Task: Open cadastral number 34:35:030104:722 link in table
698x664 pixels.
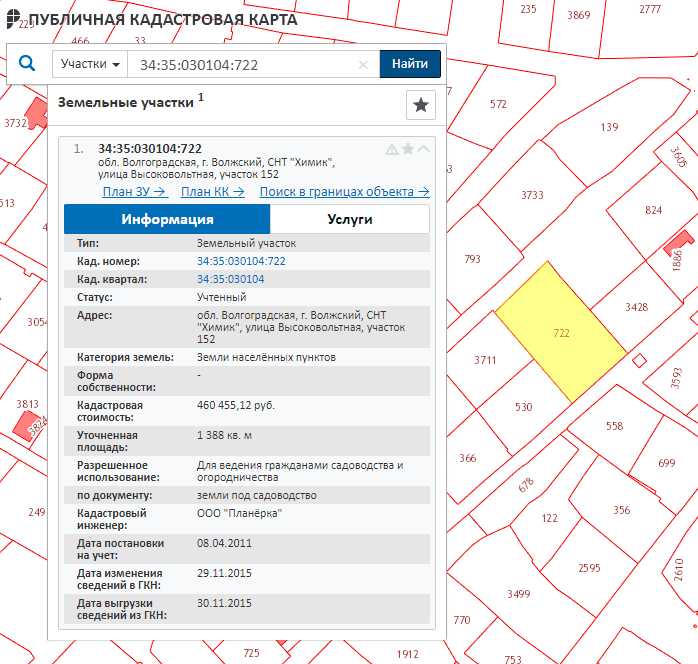Action: pos(241,261)
